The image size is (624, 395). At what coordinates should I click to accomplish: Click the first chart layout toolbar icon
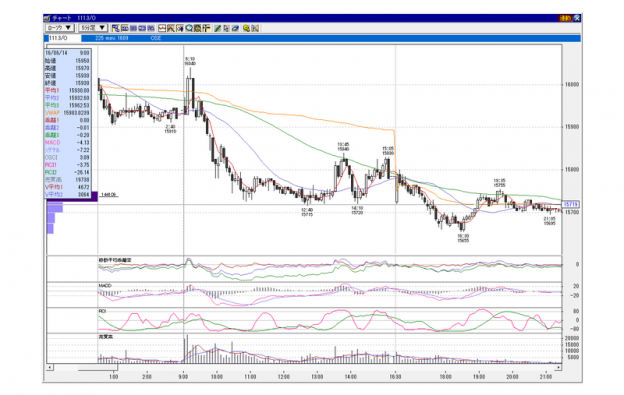point(116,28)
